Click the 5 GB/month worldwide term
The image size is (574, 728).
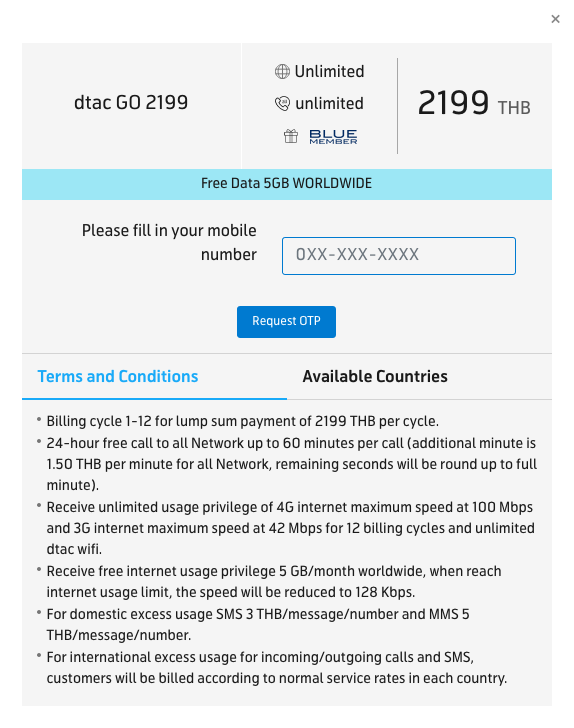[274, 581]
